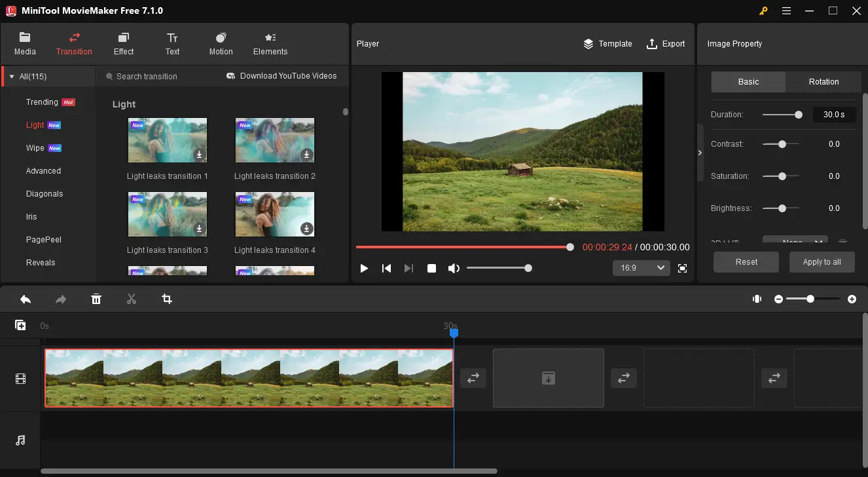This screenshot has height=477, width=868.
Task: Collapse the Image Property panel arrow
Action: coord(700,153)
